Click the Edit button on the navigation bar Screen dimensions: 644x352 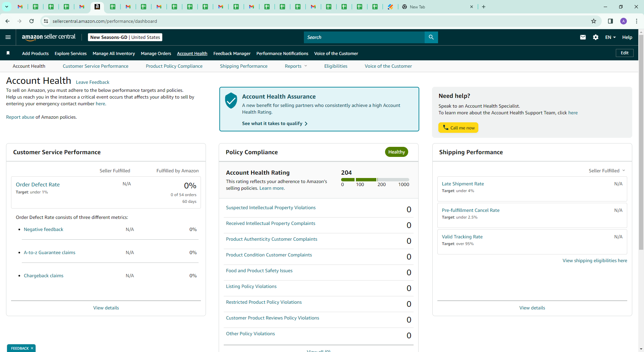pyautogui.click(x=625, y=53)
